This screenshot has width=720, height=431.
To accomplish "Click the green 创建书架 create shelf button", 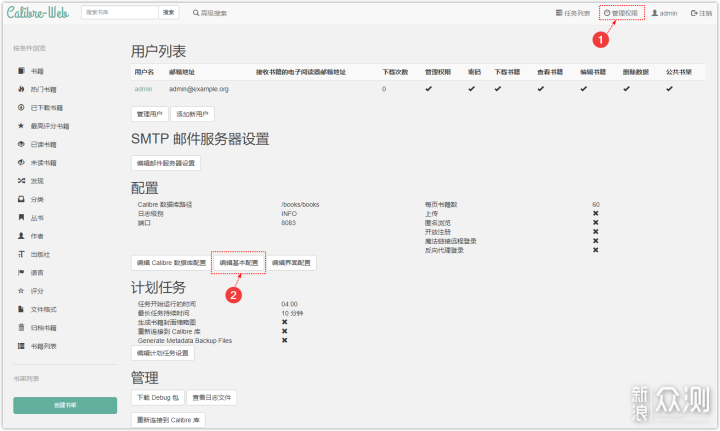I will tap(65, 405).
